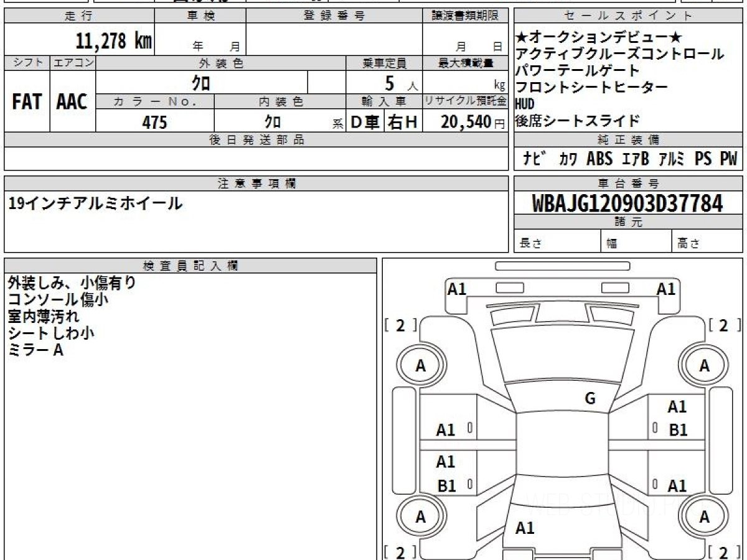Click the 注意事項欄 header
This screenshot has width=747, height=560.
point(256,183)
